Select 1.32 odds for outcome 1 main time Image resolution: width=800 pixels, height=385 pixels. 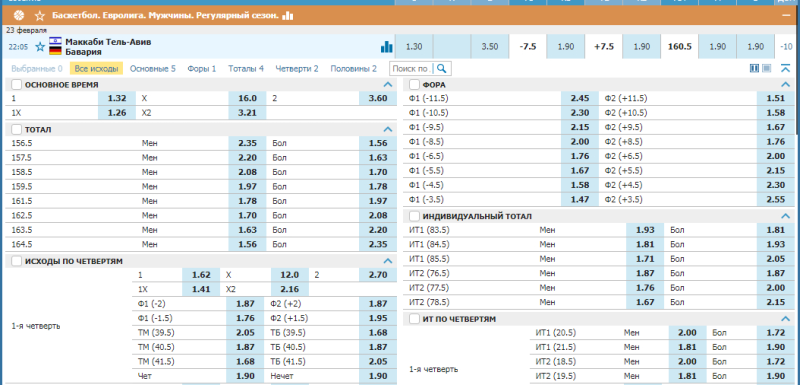click(x=117, y=98)
